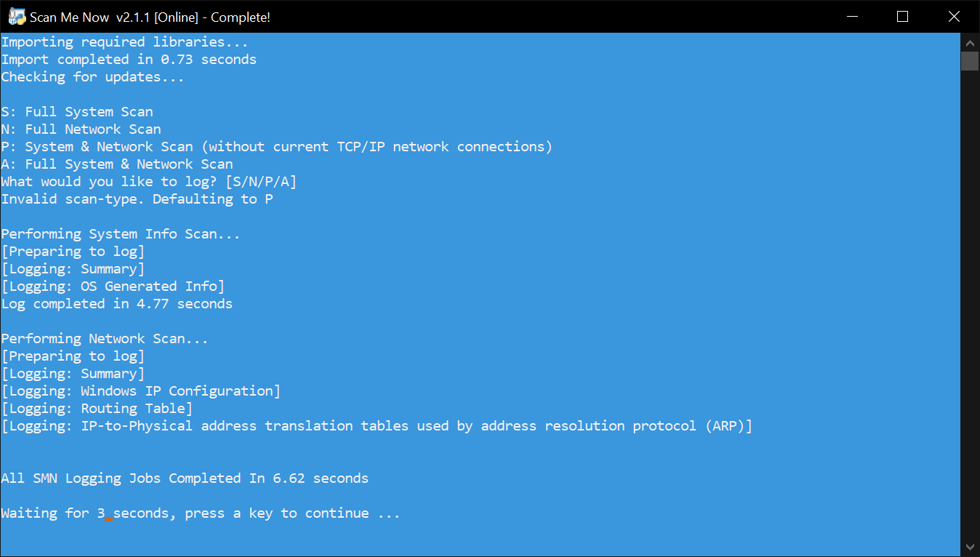This screenshot has width=980, height=557.
Task: Click the '[Logging: Routing Table]' line
Action: (x=97, y=409)
